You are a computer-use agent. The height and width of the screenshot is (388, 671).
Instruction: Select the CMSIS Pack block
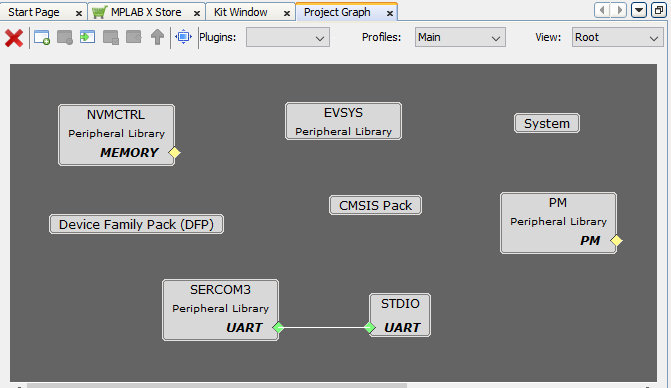(x=375, y=205)
